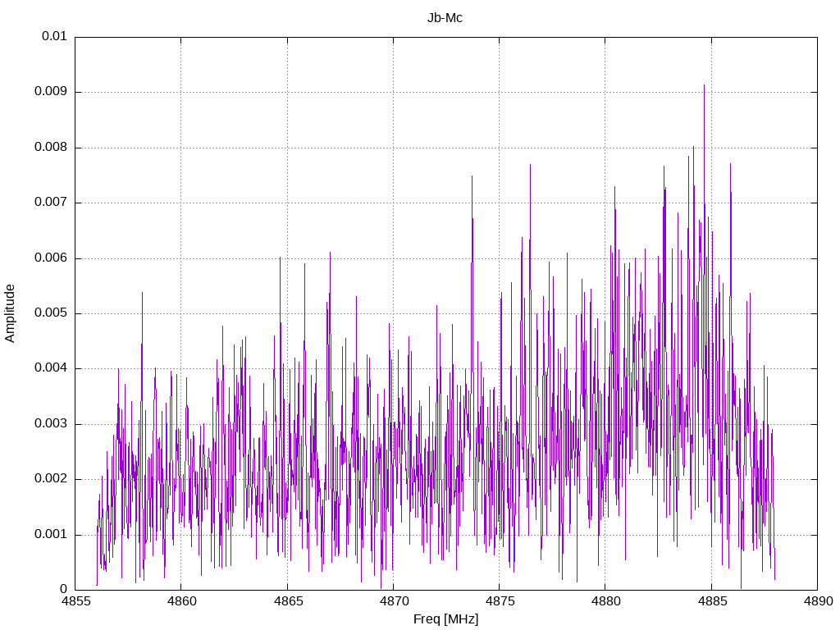Click y-axis tick label 0.009
The image size is (840, 630).
pyautogui.click(x=51, y=92)
